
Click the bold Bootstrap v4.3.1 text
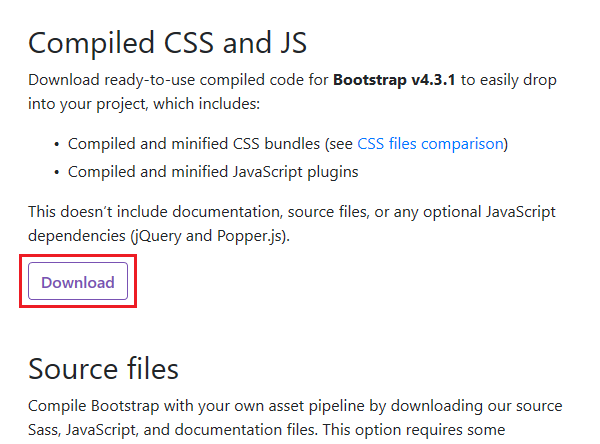tap(394, 80)
